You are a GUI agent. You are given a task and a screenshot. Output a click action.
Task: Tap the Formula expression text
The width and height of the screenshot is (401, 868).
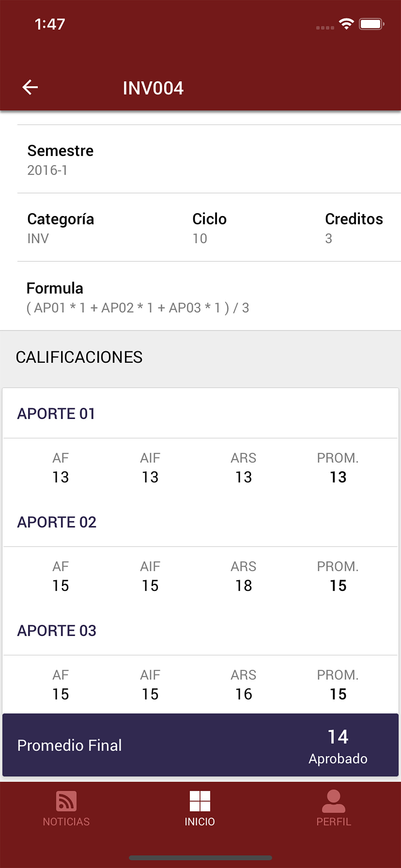[x=138, y=308]
